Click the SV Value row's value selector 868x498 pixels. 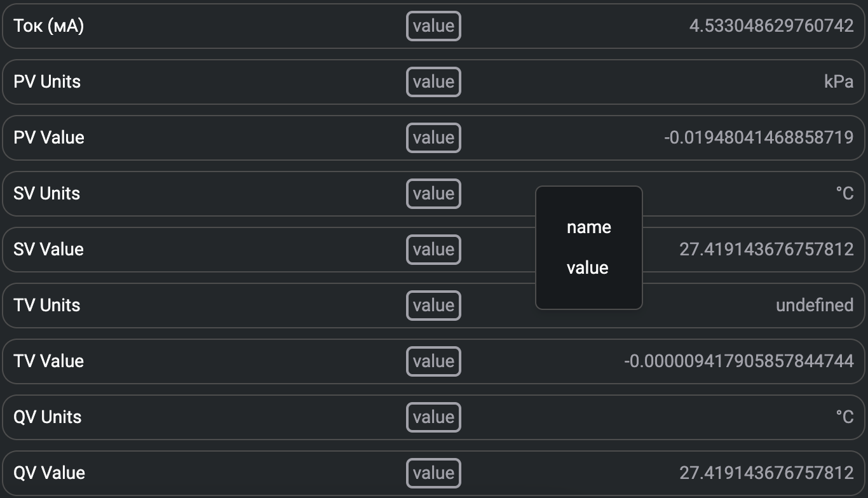[x=433, y=250]
